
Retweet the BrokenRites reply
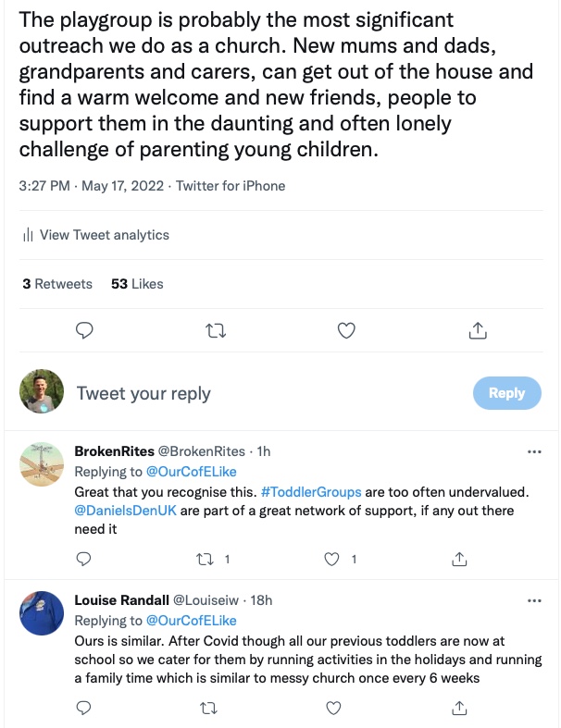tap(214, 559)
